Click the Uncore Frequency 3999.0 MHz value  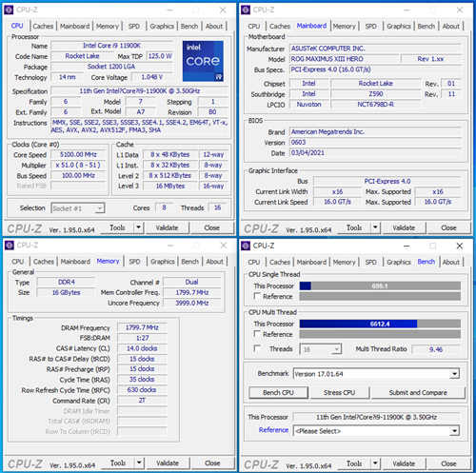pyautogui.click(x=192, y=303)
